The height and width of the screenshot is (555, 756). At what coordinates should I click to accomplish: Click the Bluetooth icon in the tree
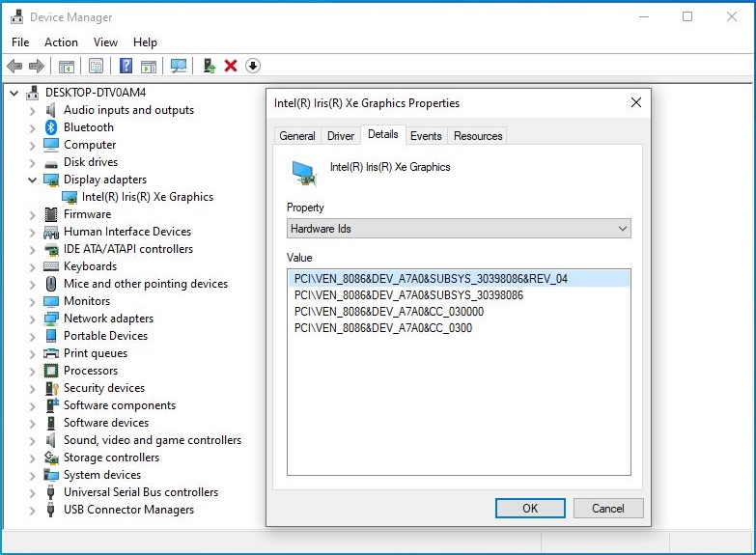pos(51,127)
